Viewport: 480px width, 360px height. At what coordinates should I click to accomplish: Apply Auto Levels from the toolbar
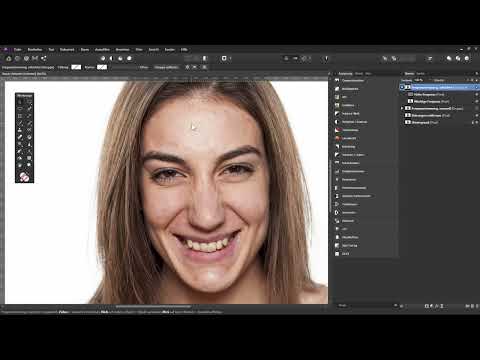pyautogui.click(x=103, y=58)
